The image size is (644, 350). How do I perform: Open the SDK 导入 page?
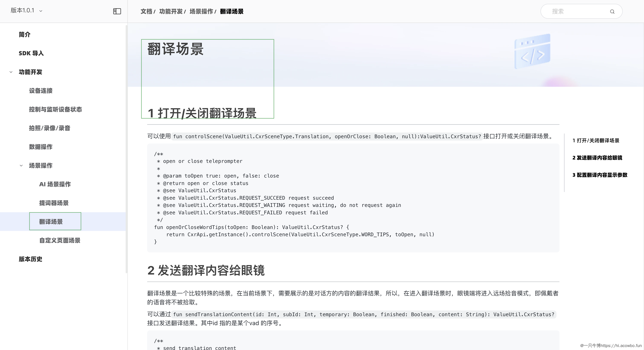pyautogui.click(x=31, y=53)
